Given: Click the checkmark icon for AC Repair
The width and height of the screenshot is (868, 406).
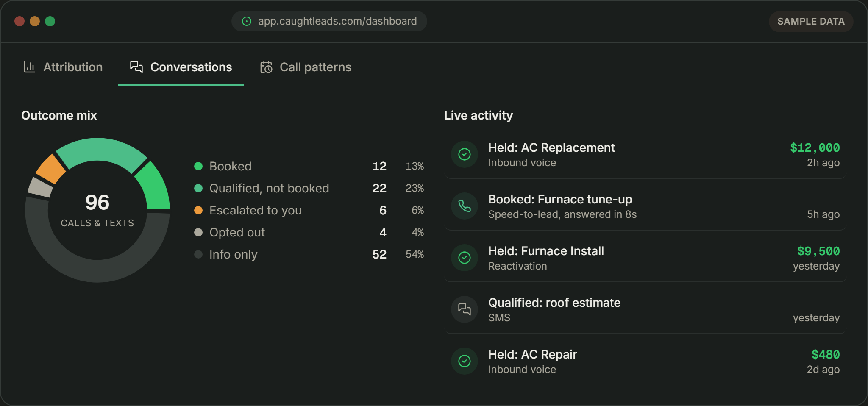Looking at the screenshot, I should point(465,361).
